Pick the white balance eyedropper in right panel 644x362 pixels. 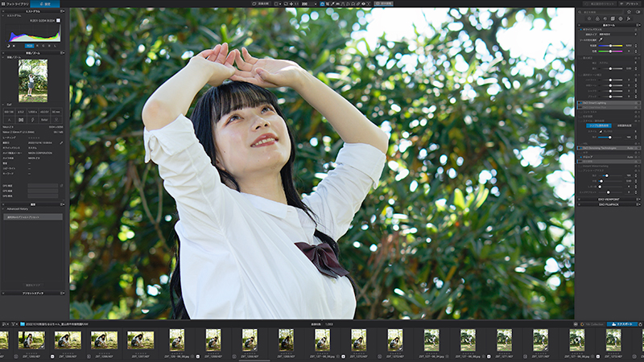click(x=601, y=39)
